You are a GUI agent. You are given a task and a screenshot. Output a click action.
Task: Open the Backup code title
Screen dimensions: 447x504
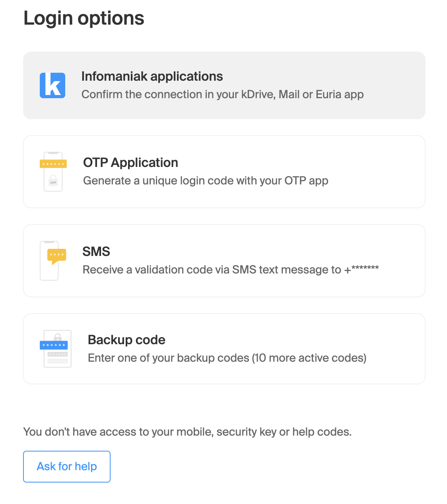point(126,340)
